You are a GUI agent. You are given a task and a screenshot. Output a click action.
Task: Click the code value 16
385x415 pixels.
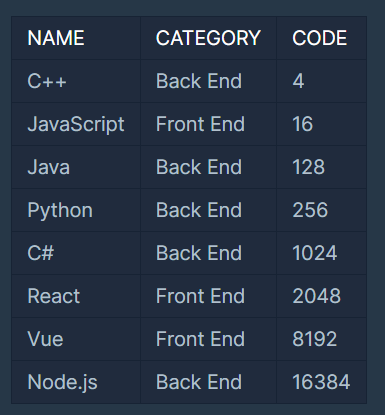click(x=302, y=124)
